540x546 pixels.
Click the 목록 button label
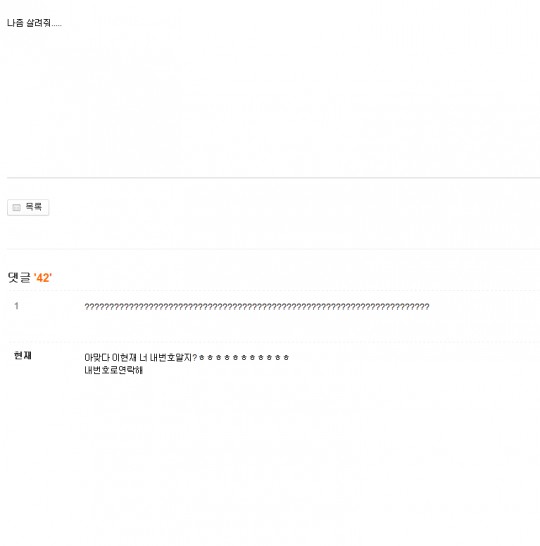click(33, 207)
